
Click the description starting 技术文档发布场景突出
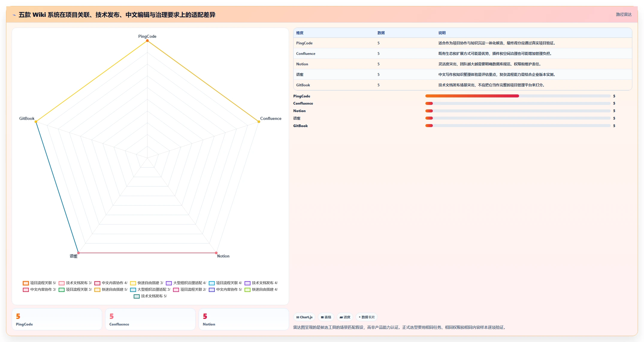coord(492,85)
